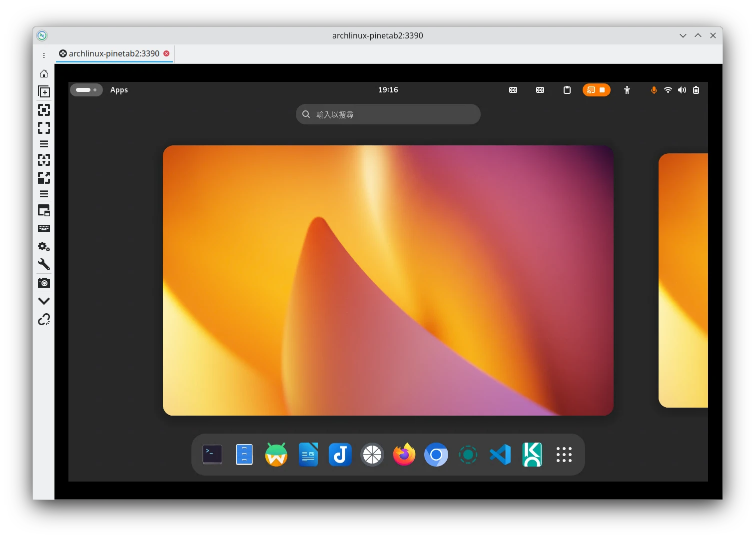Click the disconnect broken-link icon
756x539 pixels.
pos(44,320)
